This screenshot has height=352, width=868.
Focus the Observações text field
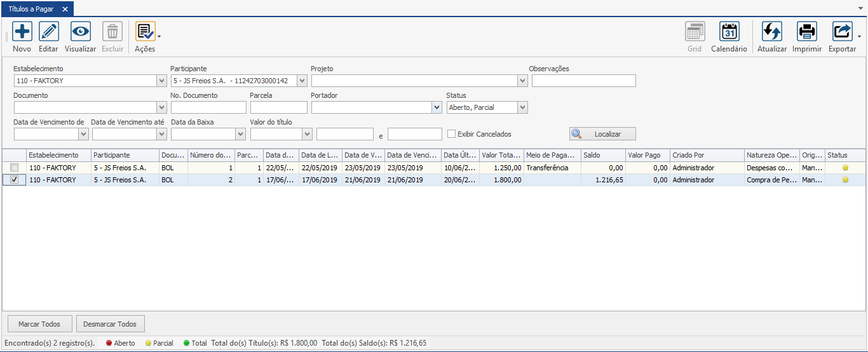583,81
